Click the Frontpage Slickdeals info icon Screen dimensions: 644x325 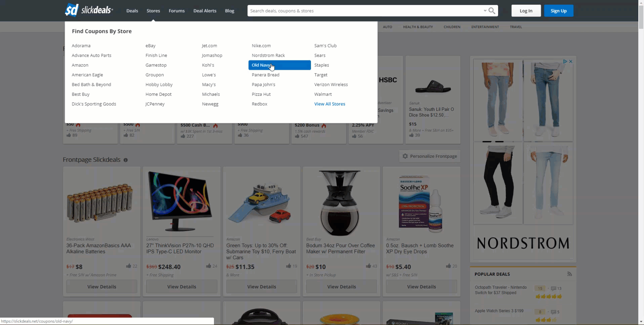125,160
